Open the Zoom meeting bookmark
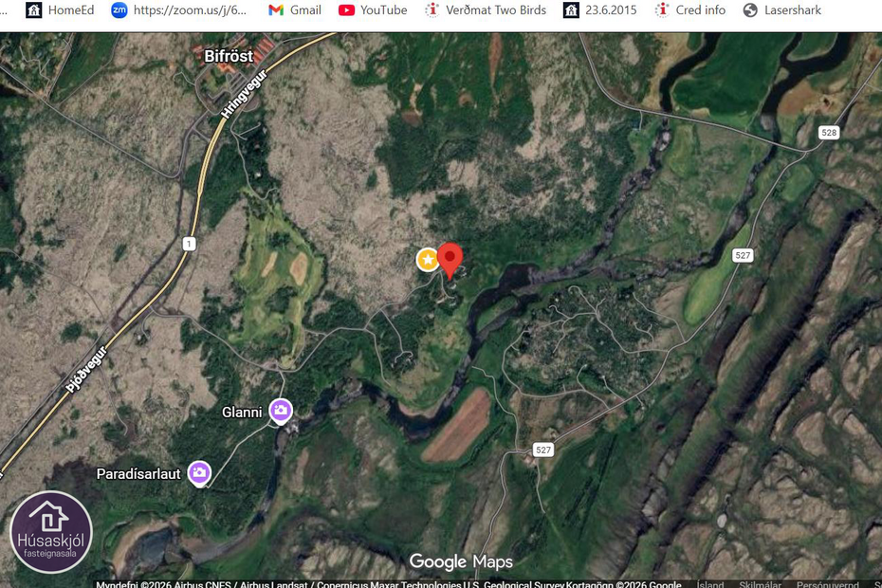The height and width of the screenshot is (588, 882). click(x=178, y=10)
